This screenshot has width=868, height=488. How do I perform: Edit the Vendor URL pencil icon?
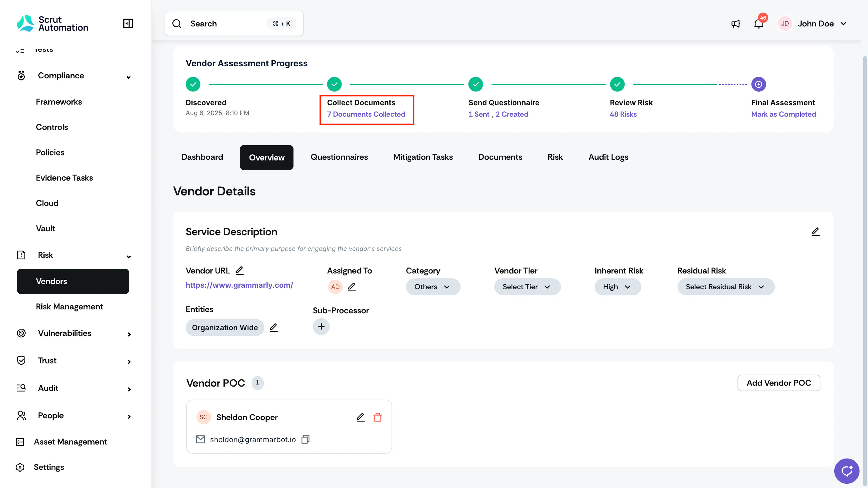[239, 271]
